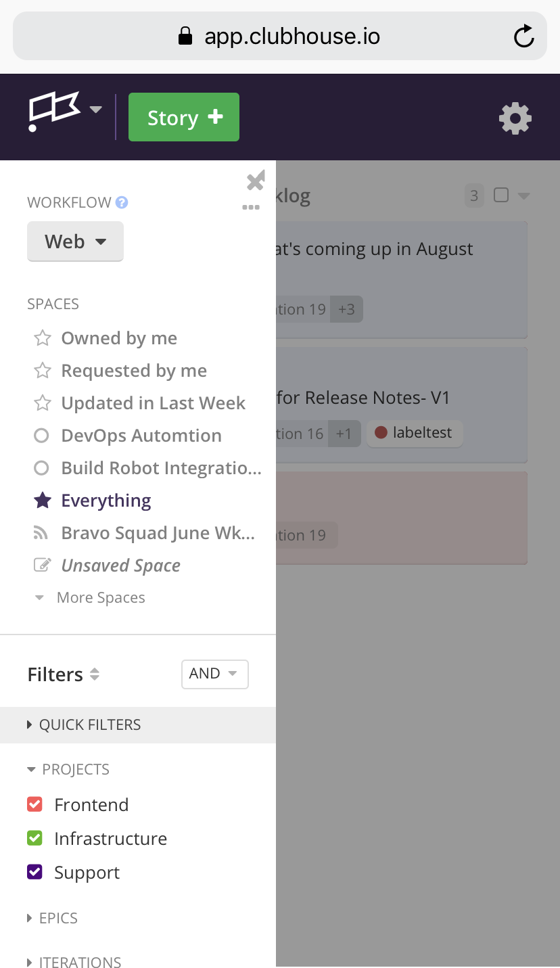Screen dimensions: 560x968
Task: Open the Web workflow dropdown
Action: [x=75, y=241]
